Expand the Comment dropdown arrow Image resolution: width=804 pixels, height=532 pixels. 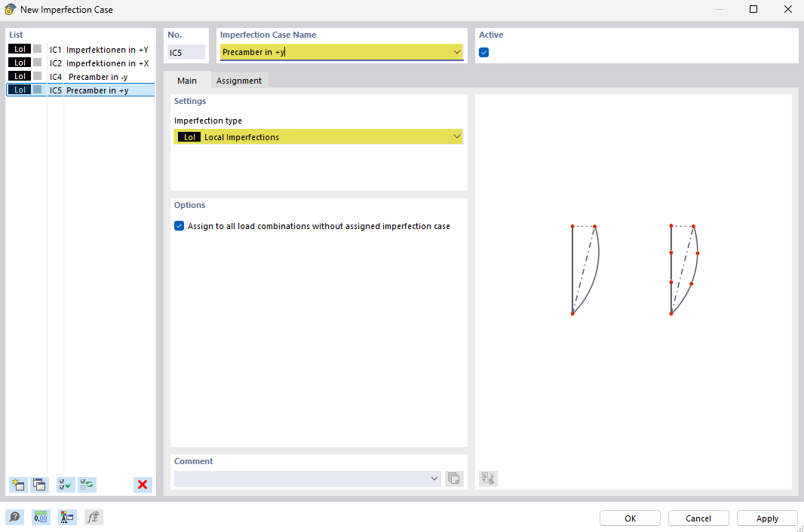point(434,478)
